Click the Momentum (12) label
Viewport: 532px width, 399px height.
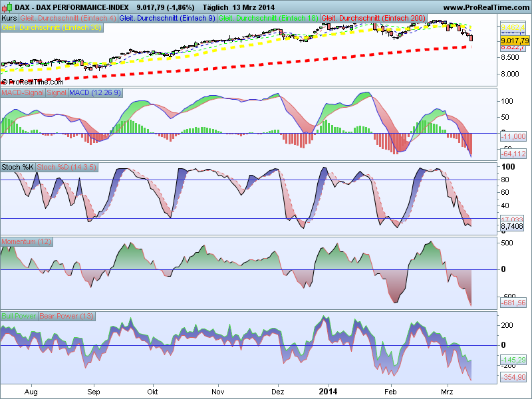pos(27,241)
